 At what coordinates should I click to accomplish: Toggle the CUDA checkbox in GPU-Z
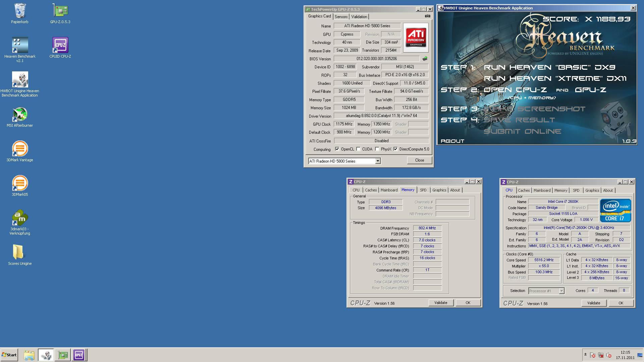358,149
